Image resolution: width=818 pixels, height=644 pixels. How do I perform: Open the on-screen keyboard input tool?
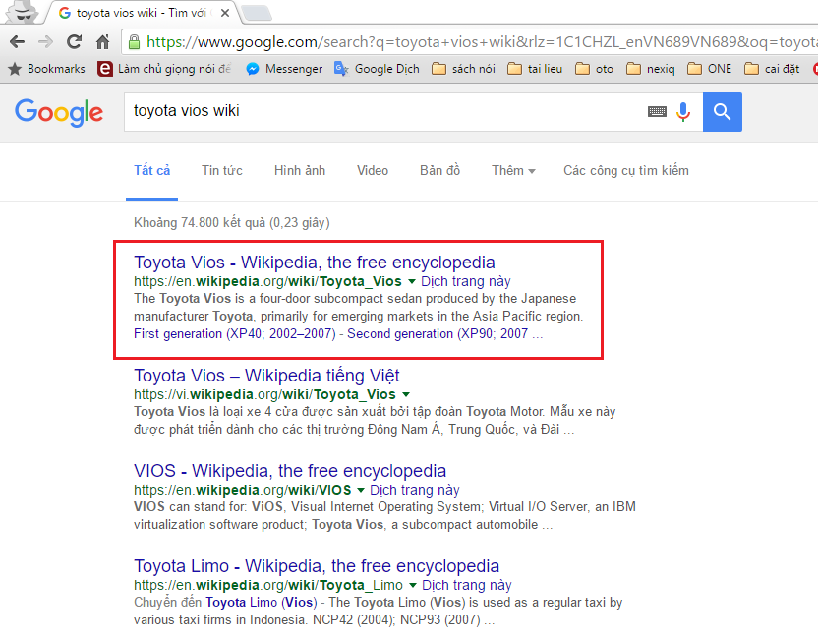[x=658, y=111]
